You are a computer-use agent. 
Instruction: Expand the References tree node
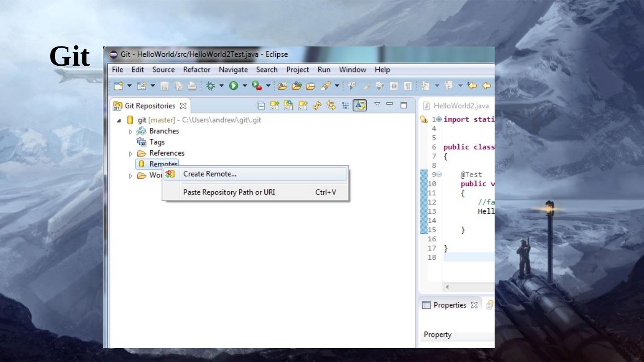(131, 153)
